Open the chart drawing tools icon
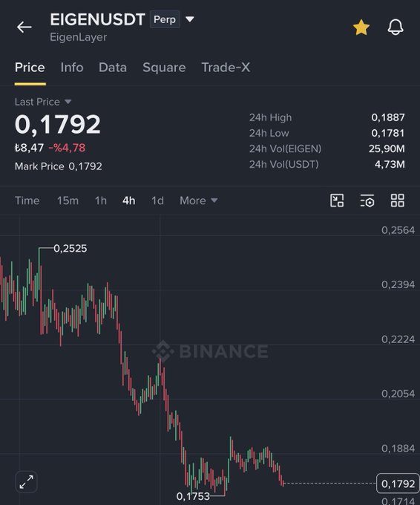This screenshot has width=420, height=505. [x=337, y=201]
